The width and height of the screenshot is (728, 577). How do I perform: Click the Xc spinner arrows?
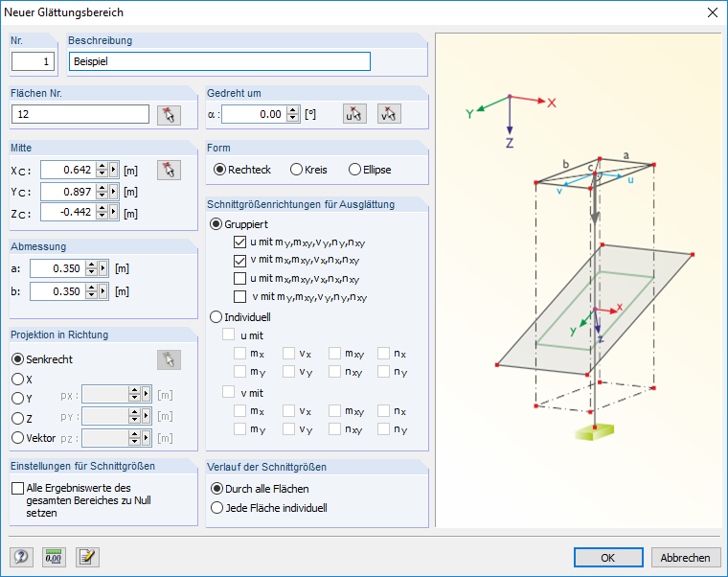coord(102,170)
